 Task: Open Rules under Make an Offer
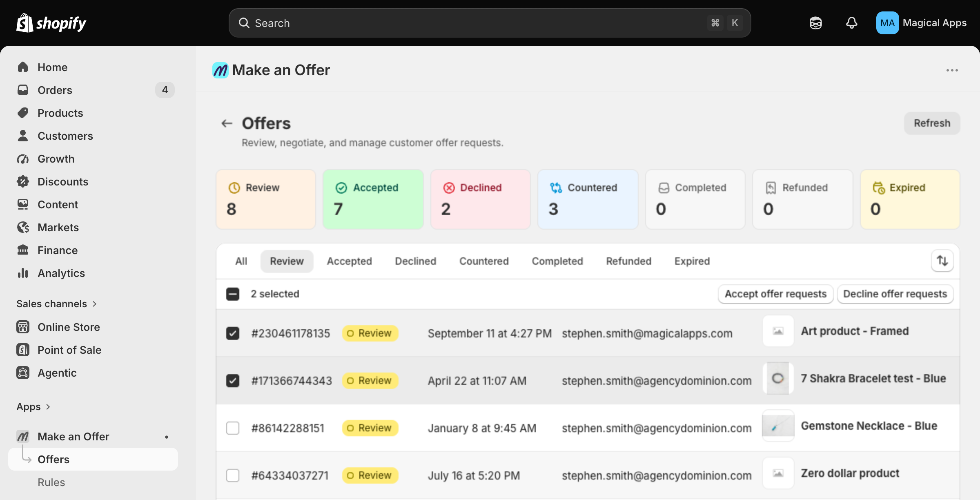click(51, 482)
